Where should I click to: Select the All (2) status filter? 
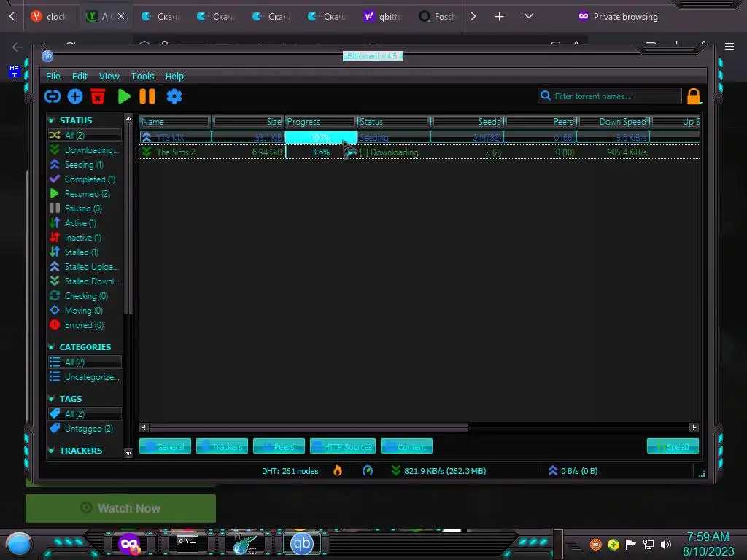(x=85, y=135)
